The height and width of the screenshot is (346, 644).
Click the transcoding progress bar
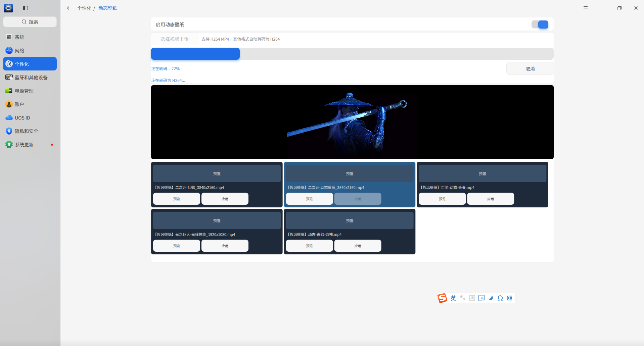tap(352, 54)
